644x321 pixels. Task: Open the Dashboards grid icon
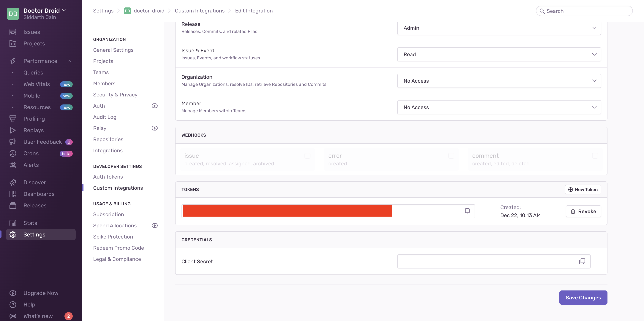13,194
